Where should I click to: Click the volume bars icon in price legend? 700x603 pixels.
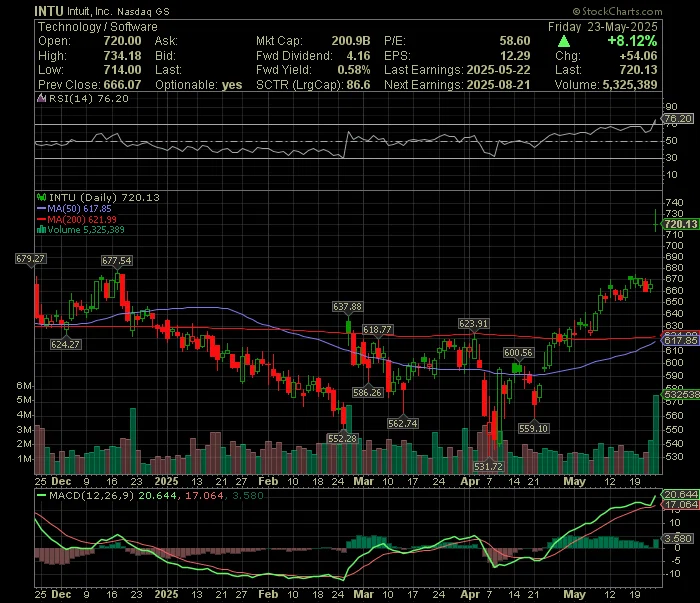pyautogui.click(x=42, y=230)
